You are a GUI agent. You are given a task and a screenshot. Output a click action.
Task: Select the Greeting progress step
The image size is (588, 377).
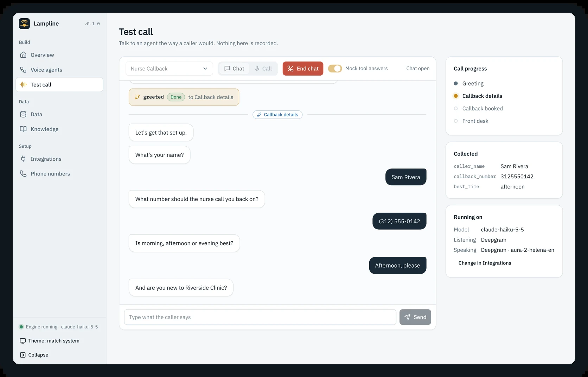pyautogui.click(x=473, y=83)
